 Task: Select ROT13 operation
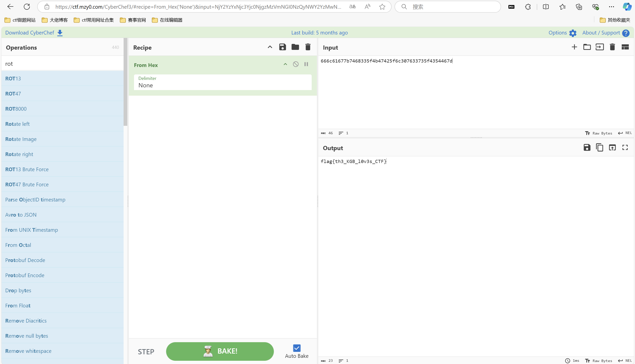(63, 78)
